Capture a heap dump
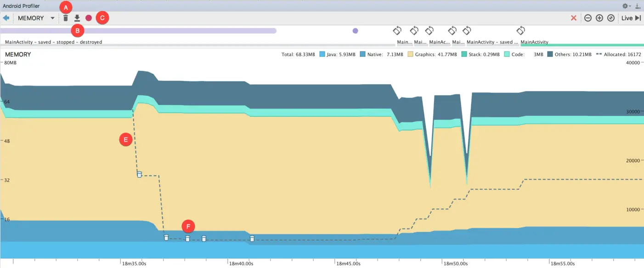The image size is (644, 268). click(77, 17)
